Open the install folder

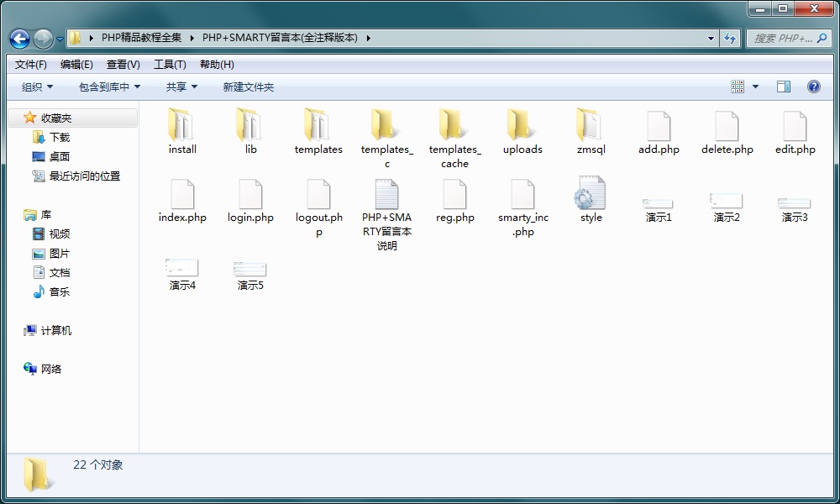(182, 131)
